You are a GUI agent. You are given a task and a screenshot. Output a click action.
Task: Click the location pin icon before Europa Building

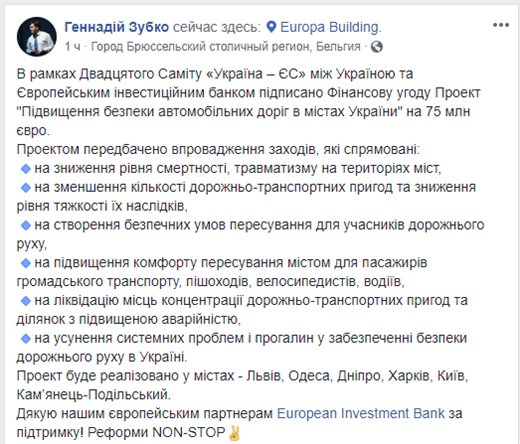pos(272,27)
